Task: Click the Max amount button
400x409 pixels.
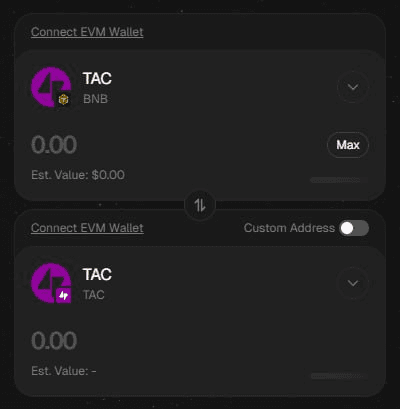Action: [348, 145]
